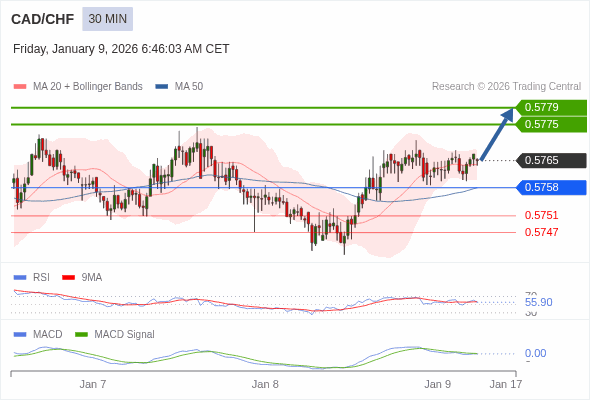Click the red 0.5747 support value
This screenshot has height=400, width=590.
[x=541, y=232]
